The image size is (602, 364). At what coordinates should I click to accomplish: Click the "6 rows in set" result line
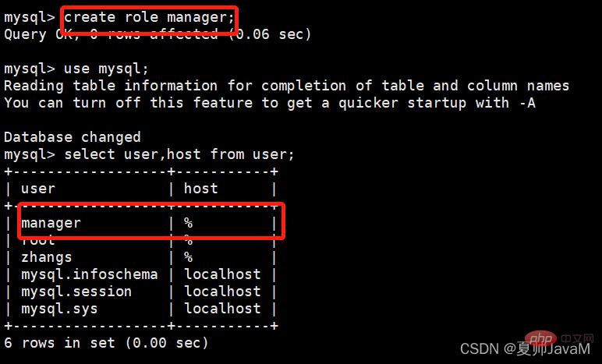point(107,343)
